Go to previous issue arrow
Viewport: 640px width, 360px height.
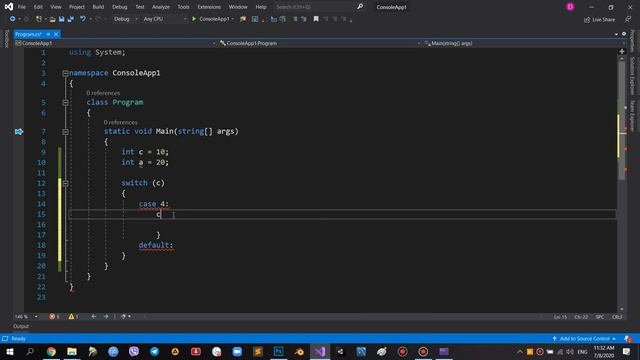click(94, 317)
